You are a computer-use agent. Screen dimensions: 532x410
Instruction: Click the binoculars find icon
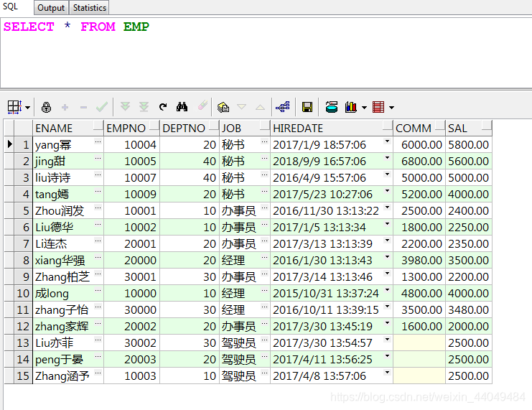[182, 107]
